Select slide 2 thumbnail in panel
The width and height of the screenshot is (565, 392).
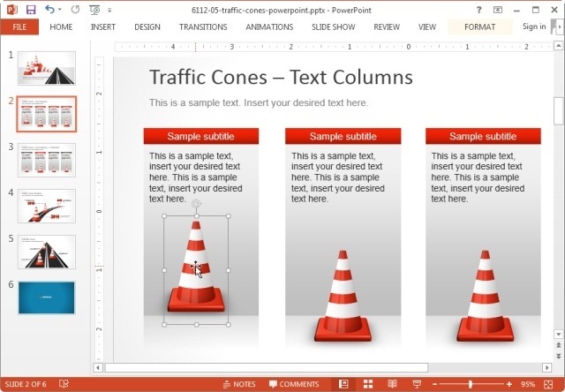[47, 114]
